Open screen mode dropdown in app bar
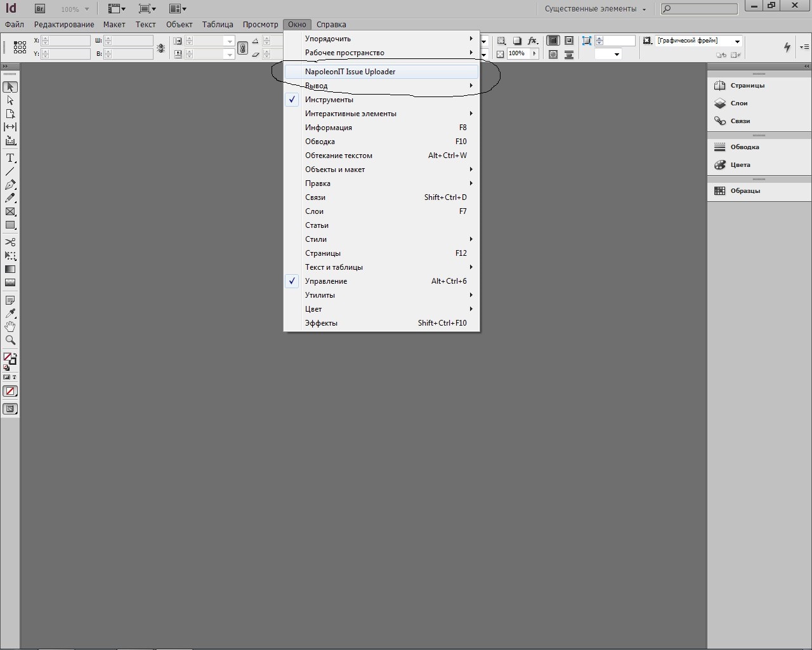The image size is (812, 650). [147, 9]
